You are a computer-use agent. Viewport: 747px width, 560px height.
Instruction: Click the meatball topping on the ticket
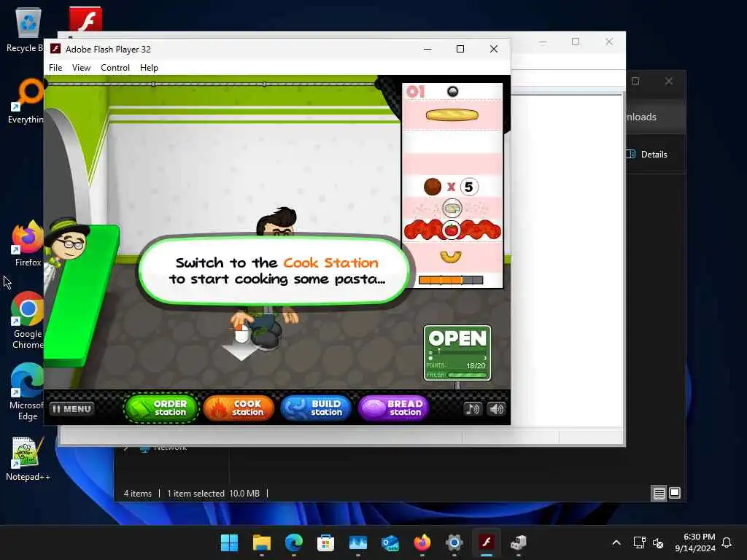click(x=433, y=187)
